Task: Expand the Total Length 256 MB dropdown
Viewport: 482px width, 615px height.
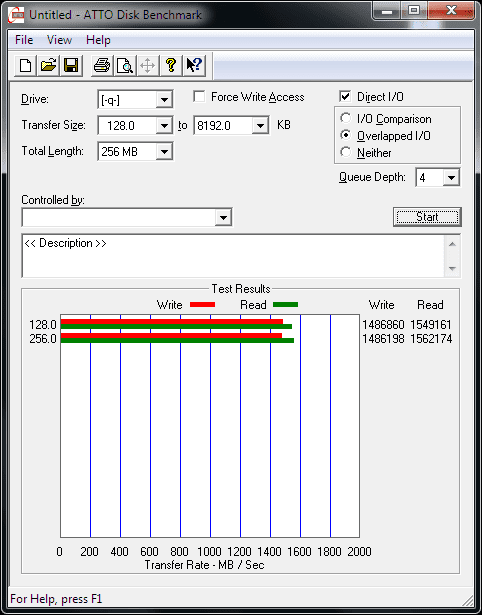Action: [164, 151]
